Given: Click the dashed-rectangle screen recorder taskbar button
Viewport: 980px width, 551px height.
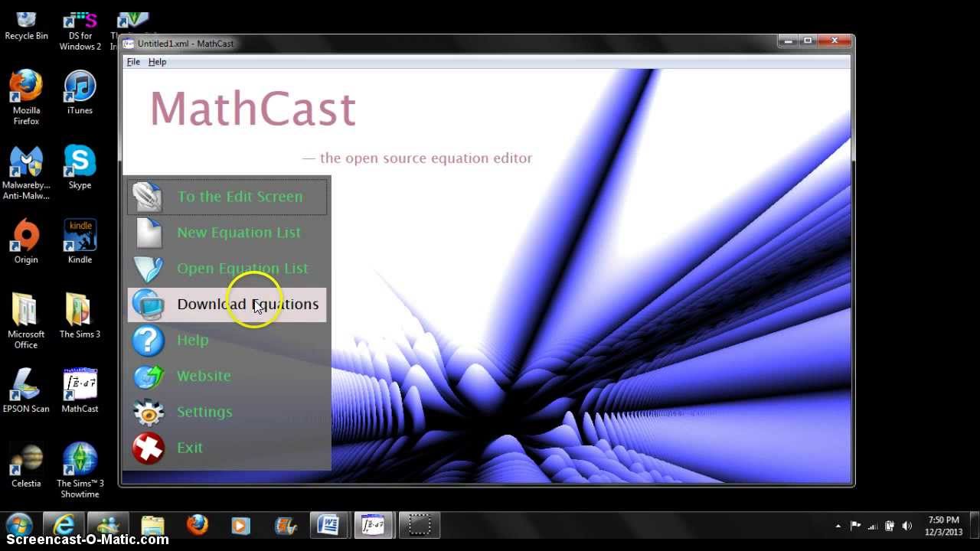Looking at the screenshot, I should click(419, 526).
